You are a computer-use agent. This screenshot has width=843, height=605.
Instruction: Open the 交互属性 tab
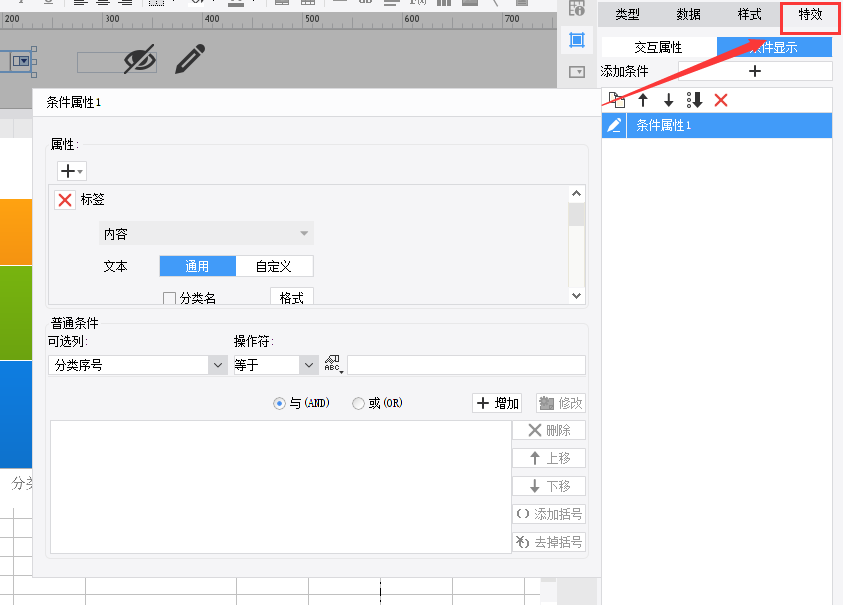click(x=659, y=47)
